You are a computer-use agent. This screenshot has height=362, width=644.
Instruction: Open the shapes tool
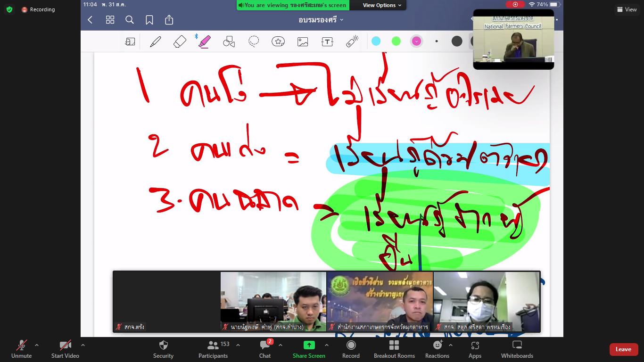click(229, 41)
